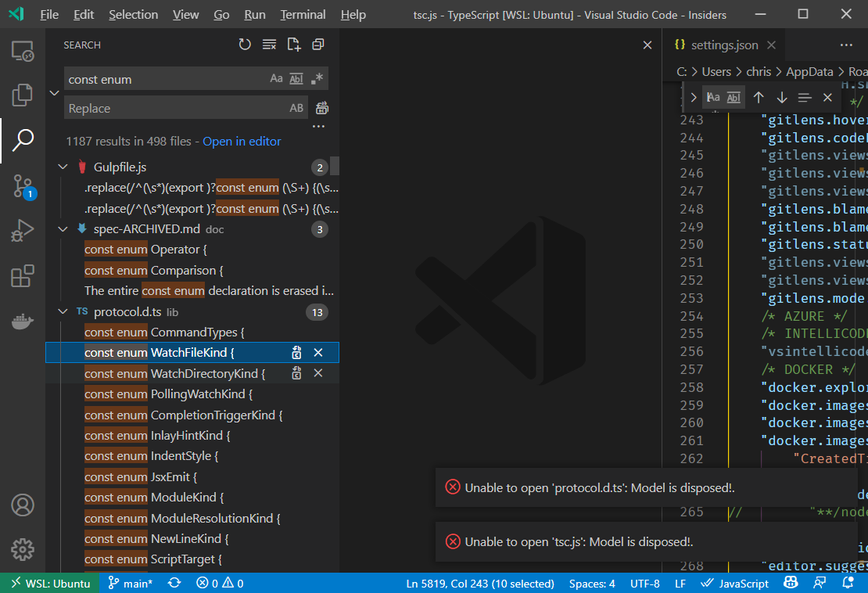The width and height of the screenshot is (868, 593).
Task: Dismiss the WatchFileKind search result
Action: pyautogui.click(x=318, y=352)
